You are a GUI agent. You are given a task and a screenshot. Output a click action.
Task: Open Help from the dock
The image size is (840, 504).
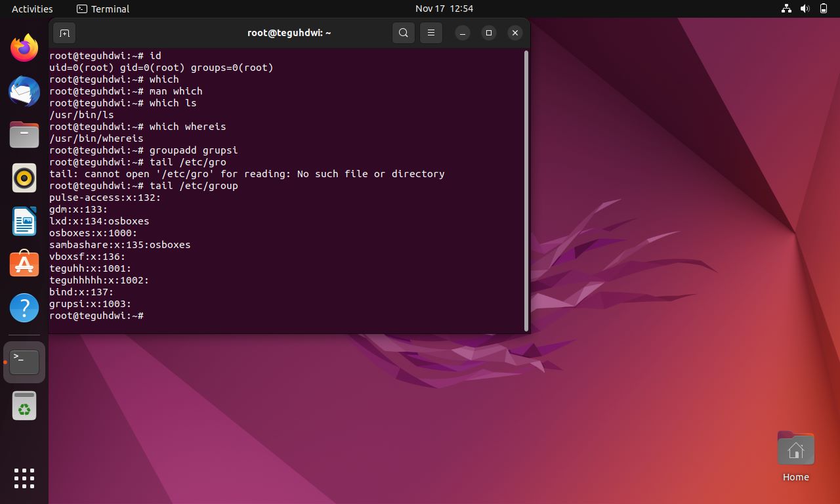(x=24, y=307)
